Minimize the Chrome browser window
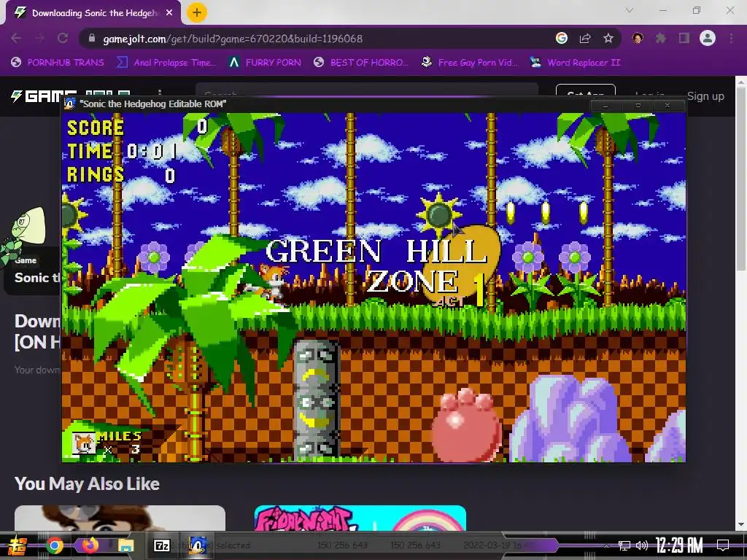747x560 pixels. (x=662, y=10)
